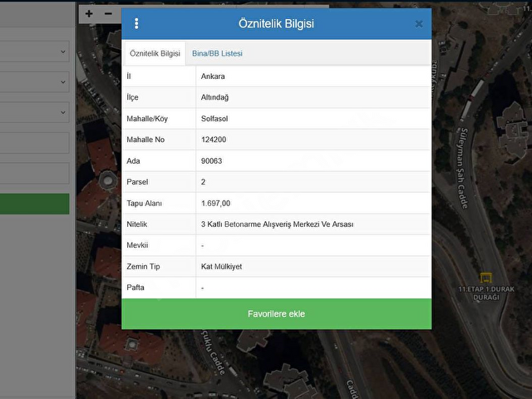The height and width of the screenshot is (399, 532).
Task: Click the fourth input field in left panel
Action: 34,142
